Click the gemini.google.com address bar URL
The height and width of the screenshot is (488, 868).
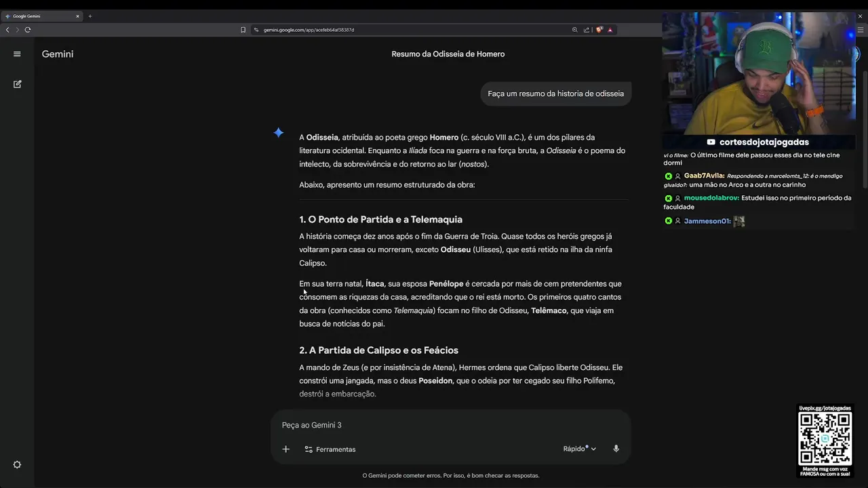click(x=309, y=30)
